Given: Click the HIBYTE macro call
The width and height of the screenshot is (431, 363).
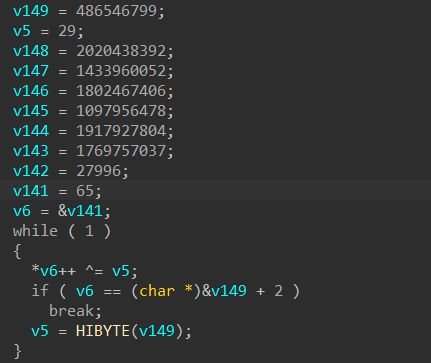Looking at the screenshot, I should [103, 331].
